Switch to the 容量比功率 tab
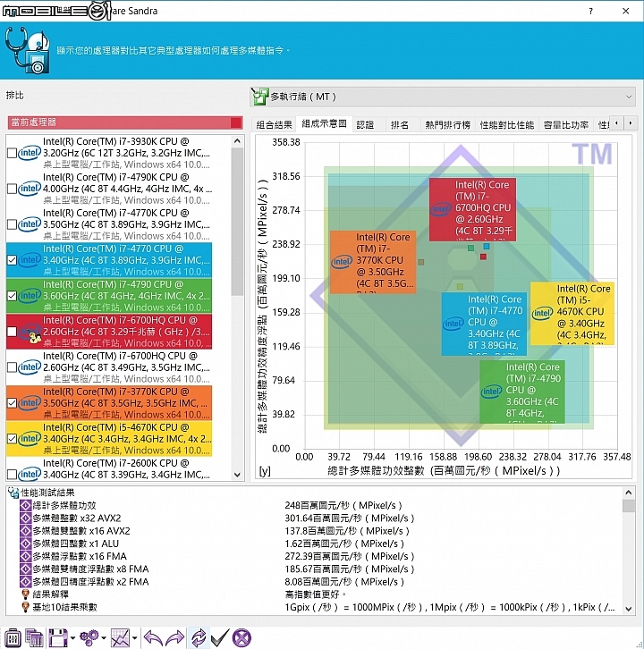Viewport: 644px width, 649px height. tap(565, 124)
